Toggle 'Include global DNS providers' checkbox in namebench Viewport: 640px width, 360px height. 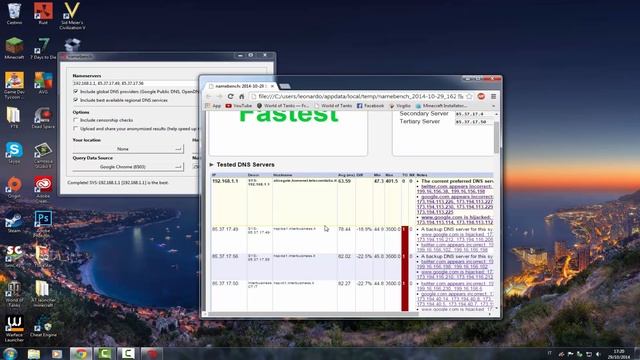(x=76, y=91)
